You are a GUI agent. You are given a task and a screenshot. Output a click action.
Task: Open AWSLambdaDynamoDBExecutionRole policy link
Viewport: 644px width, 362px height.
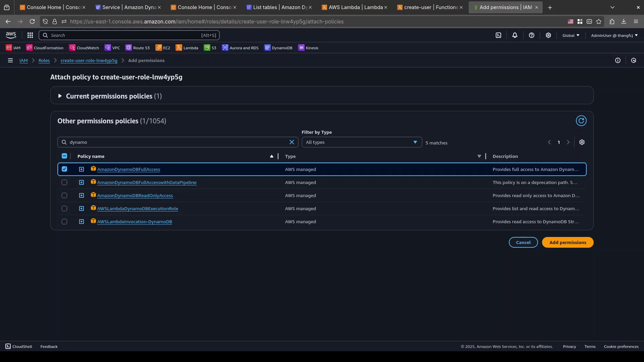(x=138, y=208)
